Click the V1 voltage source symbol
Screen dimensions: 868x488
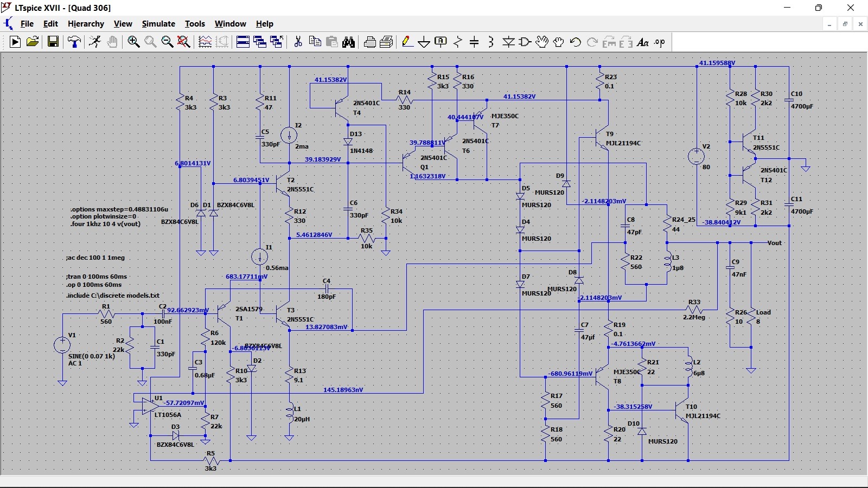(x=62, y=345)
